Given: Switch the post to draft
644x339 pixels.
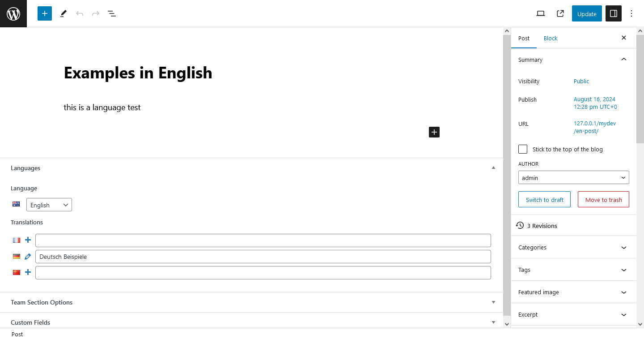Looking at the screenshot, I should 544,199.
